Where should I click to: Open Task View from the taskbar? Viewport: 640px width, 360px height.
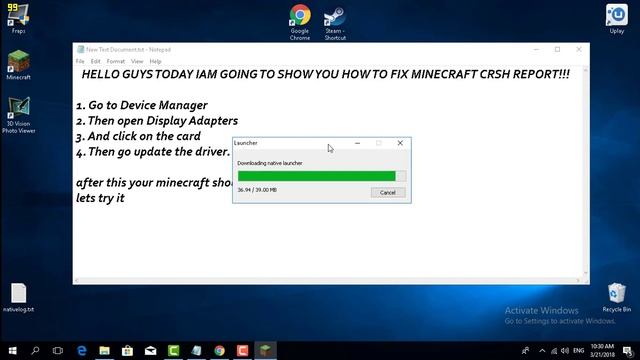point(58,351)
